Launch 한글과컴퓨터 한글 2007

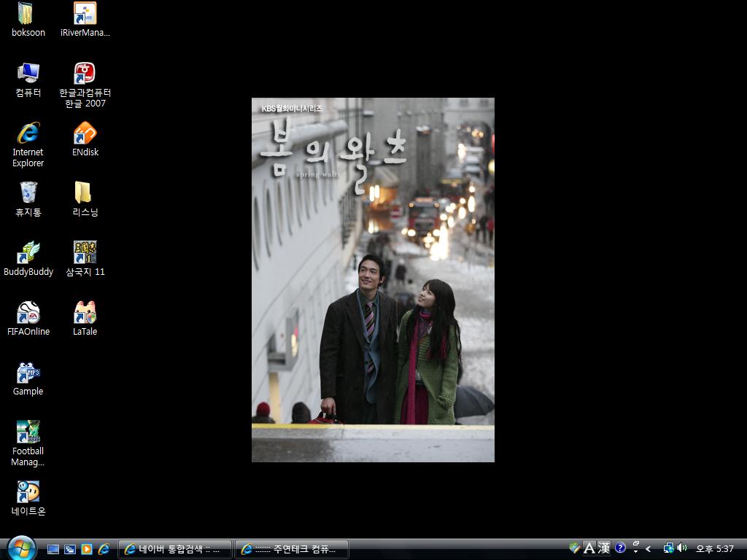pos(85,85)
